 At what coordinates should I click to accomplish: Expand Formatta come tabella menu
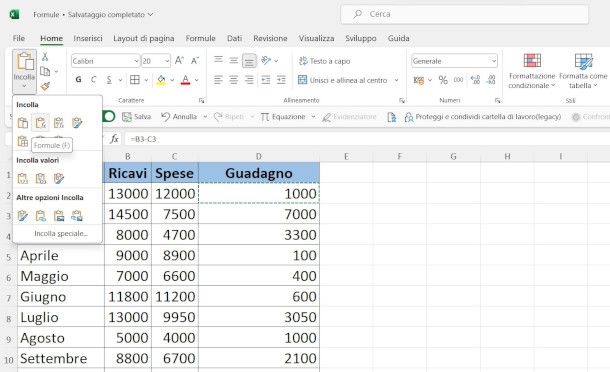coord(583,71)
